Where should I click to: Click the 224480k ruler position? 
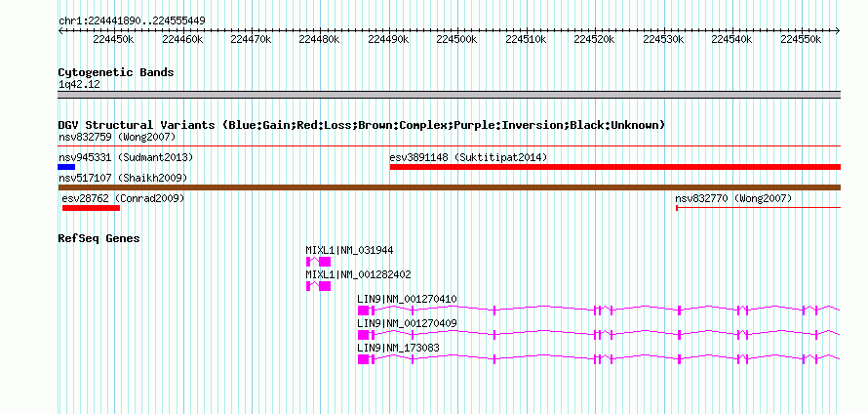click(320, 39)
